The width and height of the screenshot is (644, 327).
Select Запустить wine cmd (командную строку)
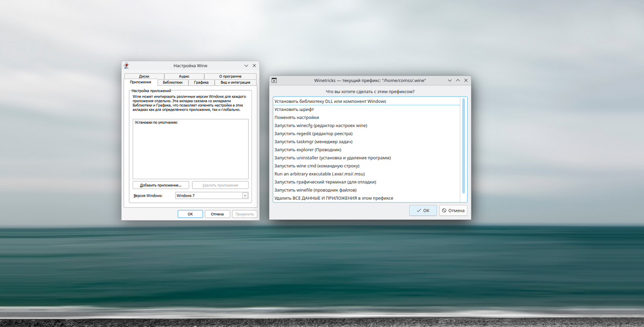coord(367,166)
